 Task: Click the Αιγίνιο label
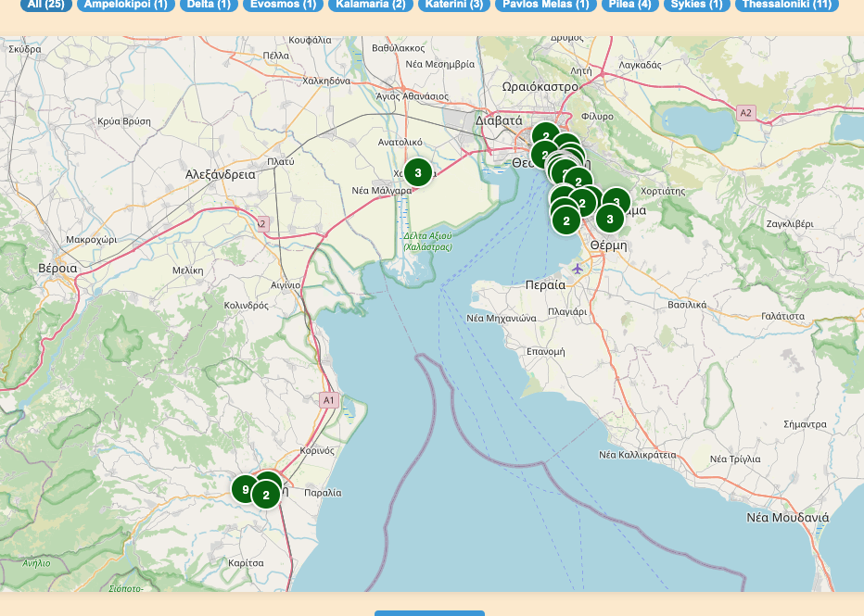(286, 285)
